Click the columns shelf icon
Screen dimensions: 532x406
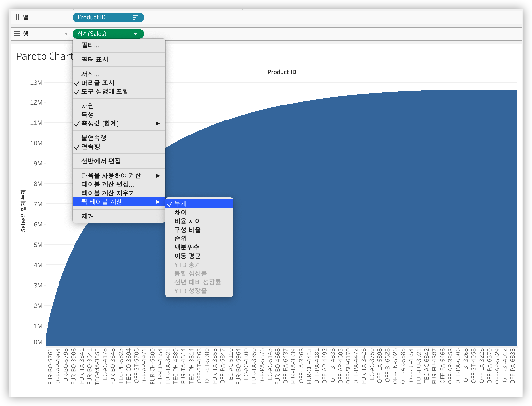[x=17, y=17]
